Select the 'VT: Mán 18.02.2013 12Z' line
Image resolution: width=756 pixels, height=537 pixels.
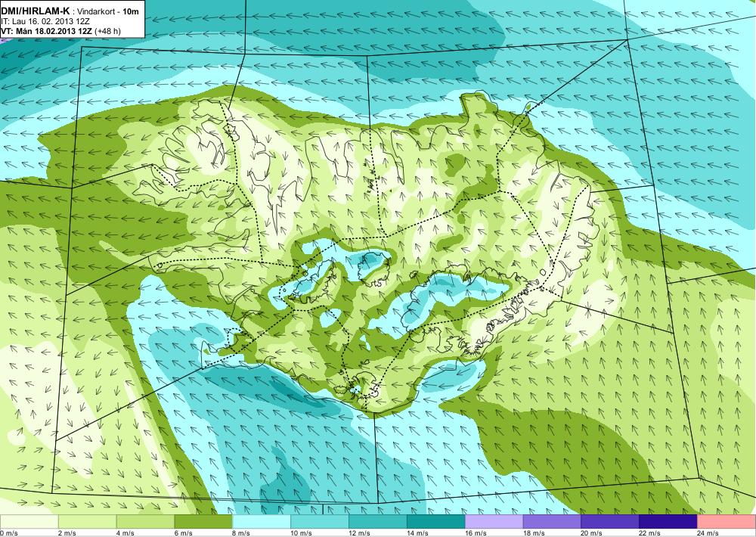[x=47, y=31]
